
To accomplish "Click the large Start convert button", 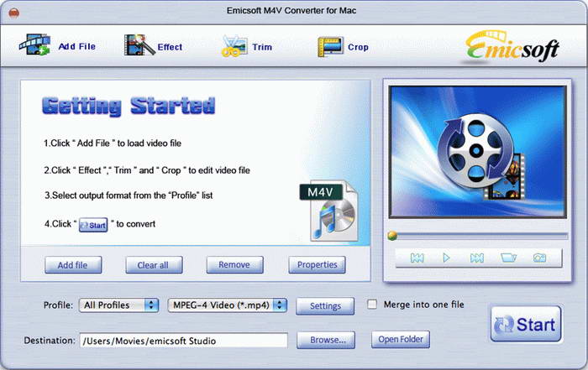I will click(x=526, y=325).
